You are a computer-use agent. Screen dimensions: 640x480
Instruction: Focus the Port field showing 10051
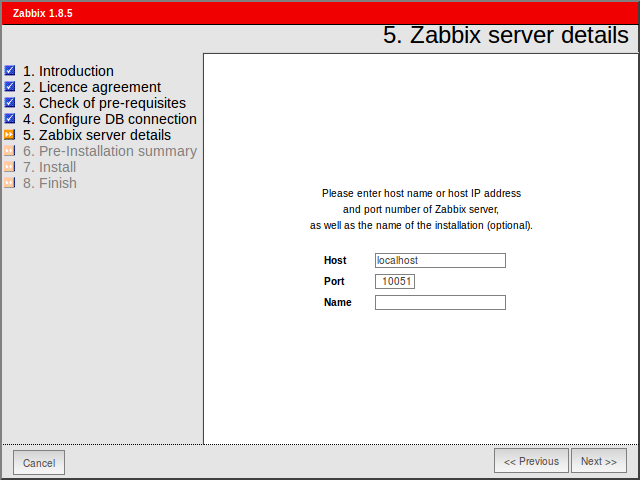tap(395, 281)
